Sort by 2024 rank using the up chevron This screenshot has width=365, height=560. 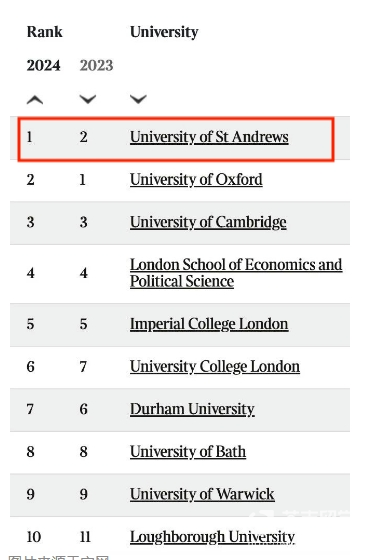point(35,100)
